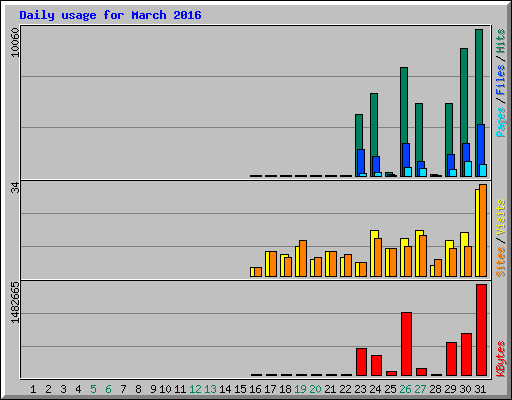The width and height of the screenshot is (512, 400).
Task: Click the 1482665 KBytes axis maximum label
Action: (x=15, y=302)
